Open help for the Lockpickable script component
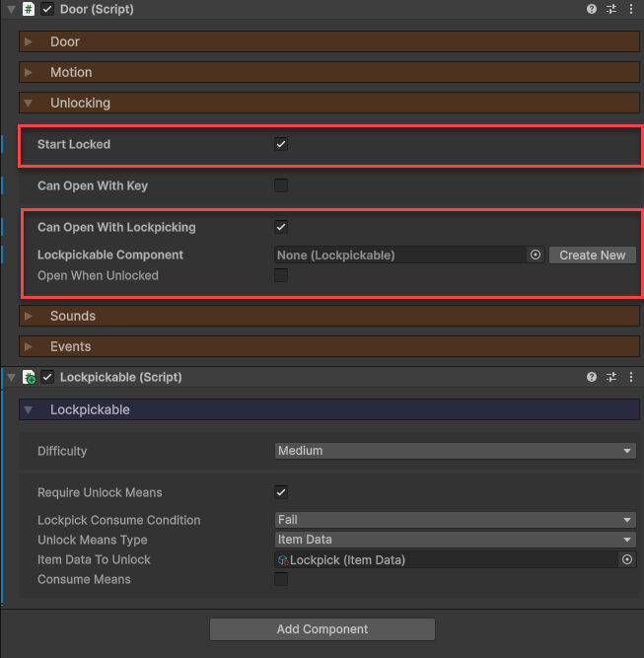Viewport: 644px width, 658px height. click(x=592, y=377)
